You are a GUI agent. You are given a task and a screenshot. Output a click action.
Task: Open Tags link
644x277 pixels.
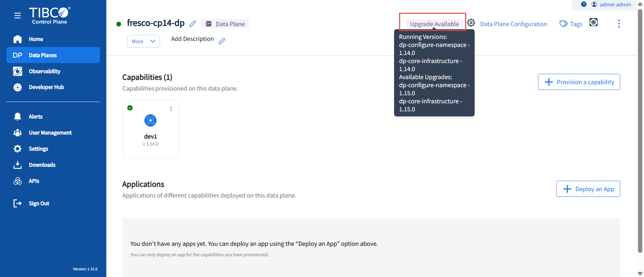click(x=576, y=24)
